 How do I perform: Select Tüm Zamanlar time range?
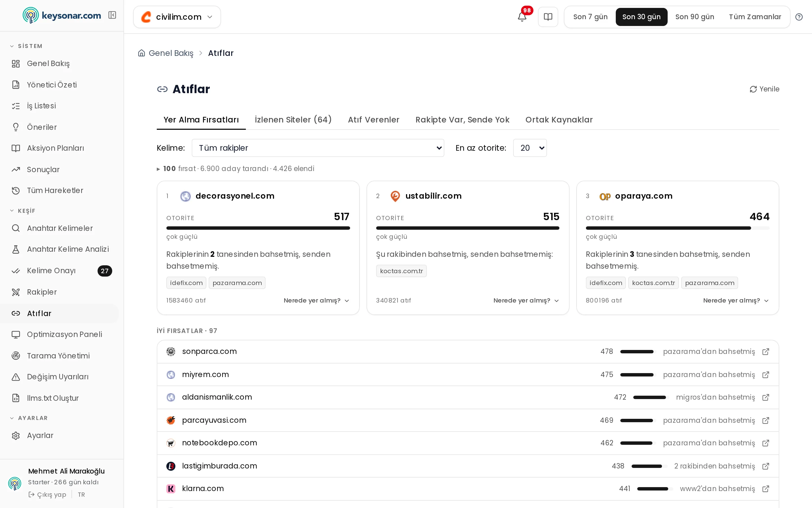(755, 17)
